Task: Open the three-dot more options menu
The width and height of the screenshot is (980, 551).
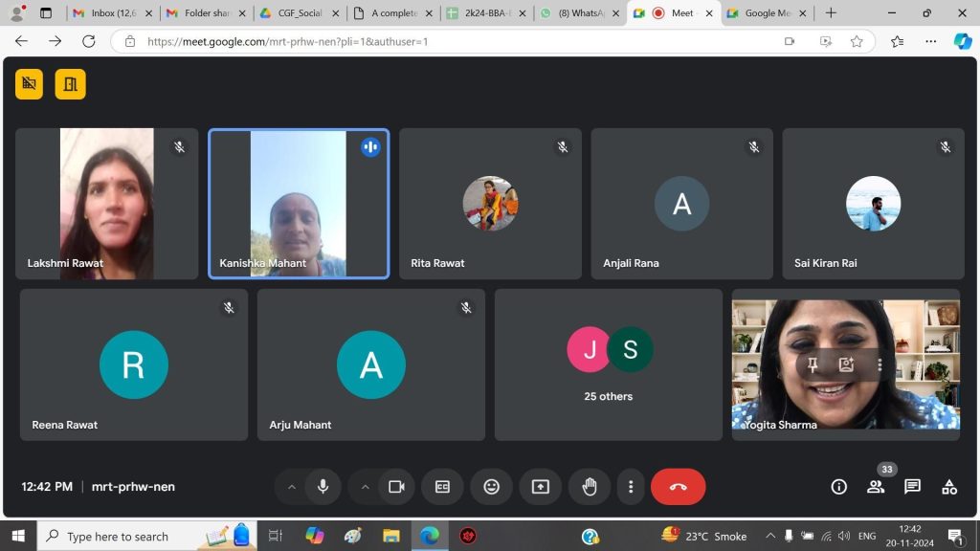Action: 630,487
